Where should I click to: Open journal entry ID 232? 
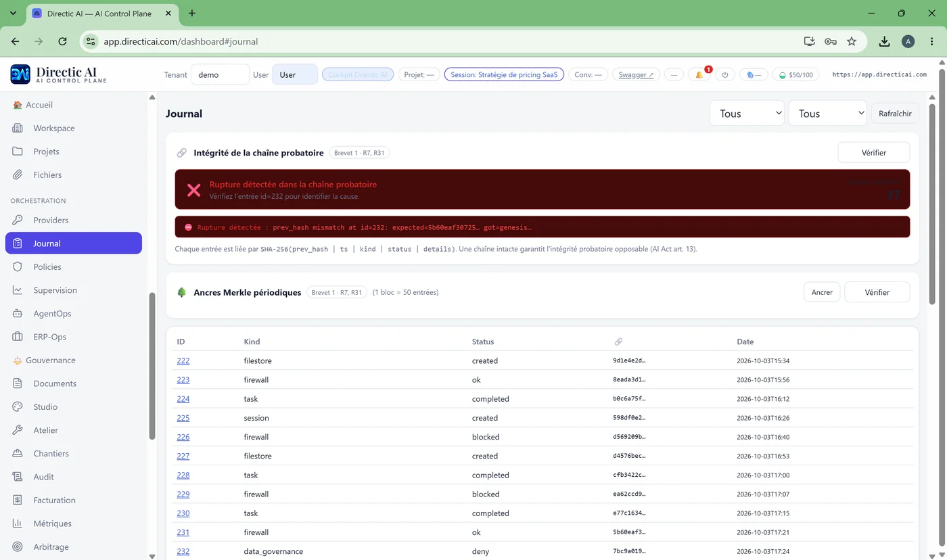183,551
